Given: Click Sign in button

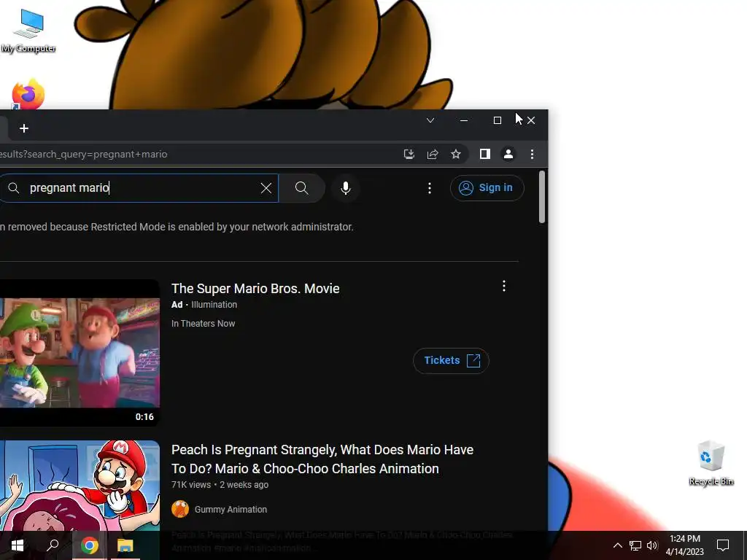Looking at the screenshot, I should (x=487, y=188).
